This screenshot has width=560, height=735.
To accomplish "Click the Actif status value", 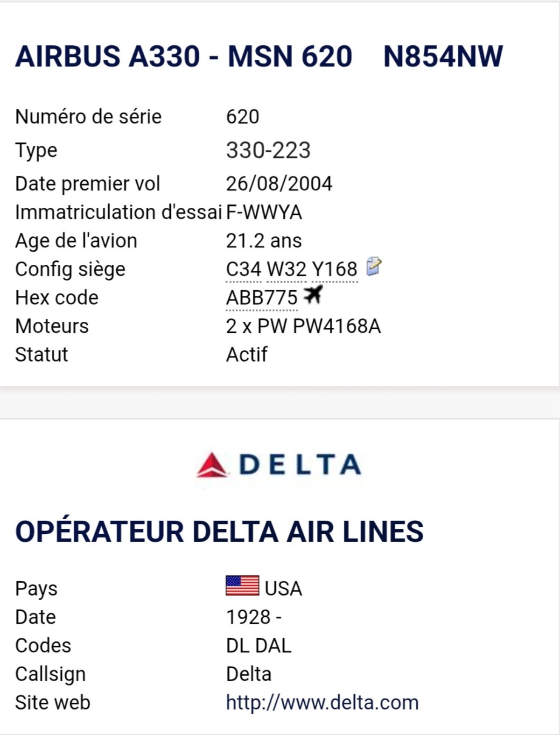I will 246,355.
